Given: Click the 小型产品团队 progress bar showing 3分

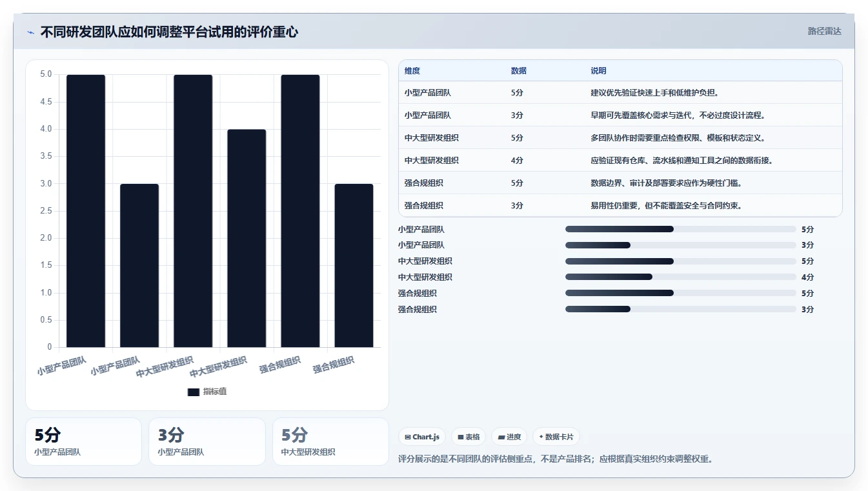Looking at the screenshot, I should pos(681,245).
